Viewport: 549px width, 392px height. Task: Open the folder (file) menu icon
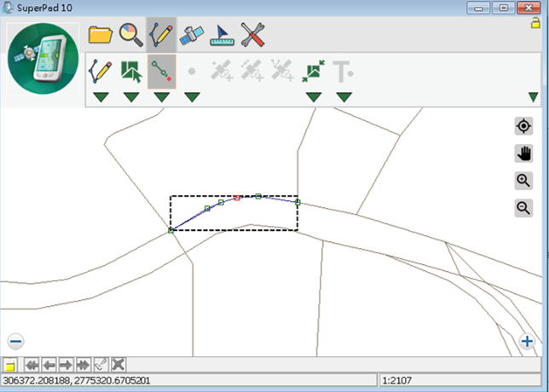(101, 35)
